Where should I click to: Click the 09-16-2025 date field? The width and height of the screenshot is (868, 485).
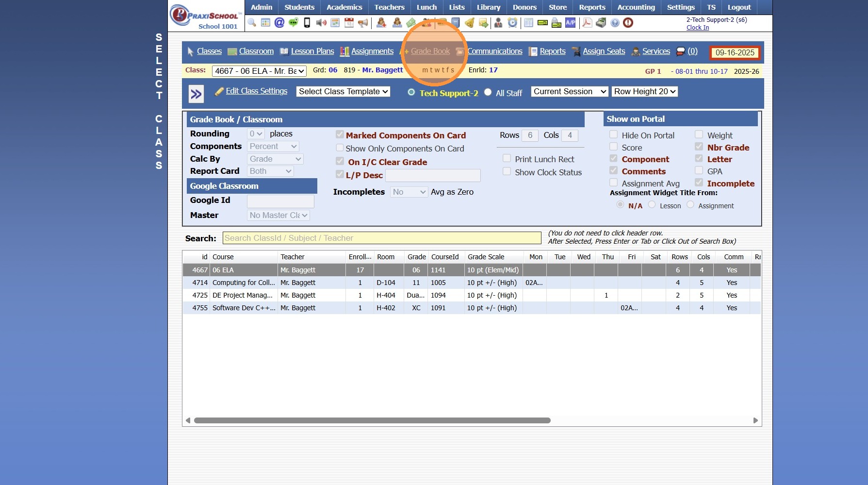(735, 52)
